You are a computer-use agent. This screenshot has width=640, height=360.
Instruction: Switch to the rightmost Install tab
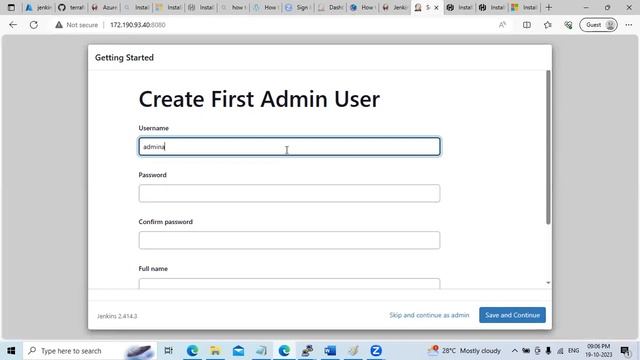tap(524, 7)
